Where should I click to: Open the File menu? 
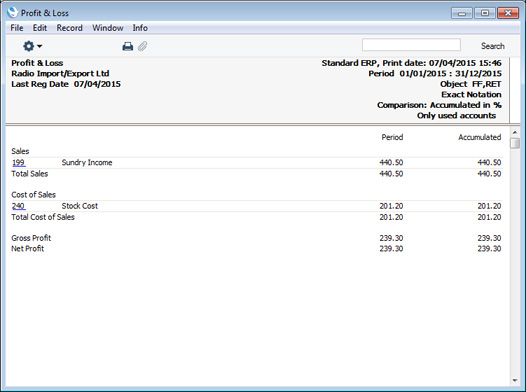click(17, 28)
